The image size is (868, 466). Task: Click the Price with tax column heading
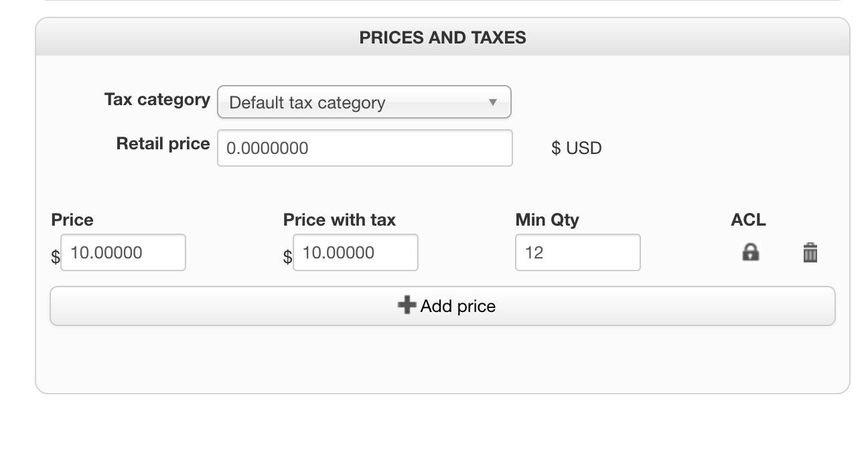pos(339,220)
